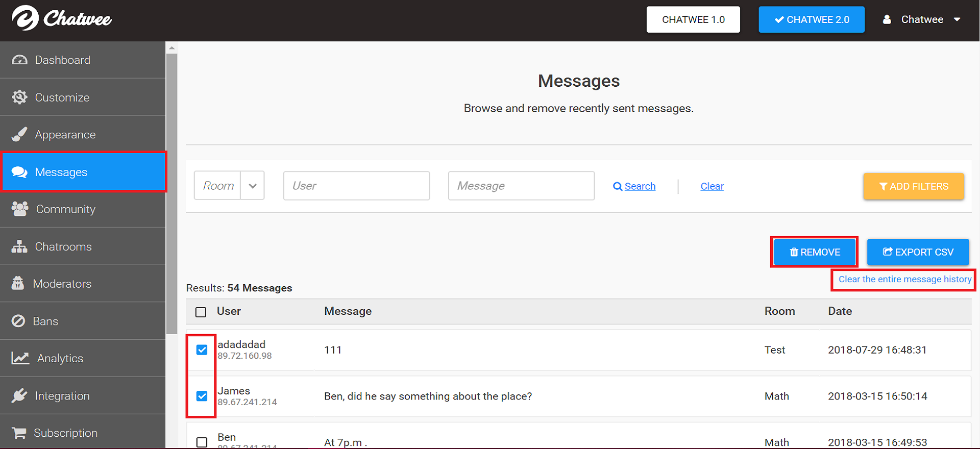
Task: Click the sidebar vertical scrollbar
Action: [171, 194]
